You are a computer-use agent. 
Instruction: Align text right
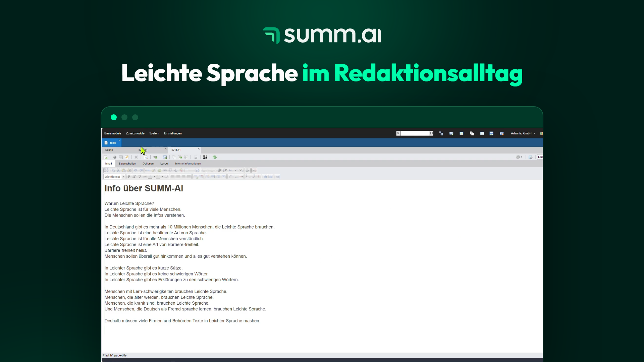183,177
